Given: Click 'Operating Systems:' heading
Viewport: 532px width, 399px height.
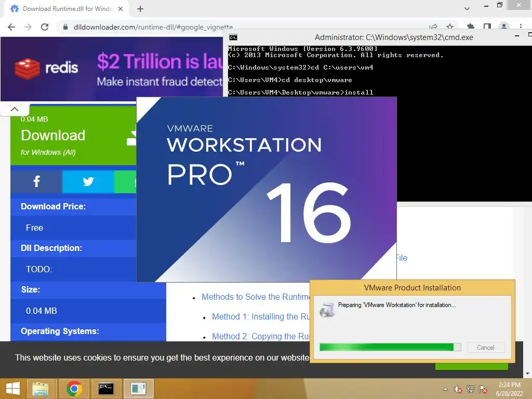Looking at the screenshot, I should (x=60, y=331).
